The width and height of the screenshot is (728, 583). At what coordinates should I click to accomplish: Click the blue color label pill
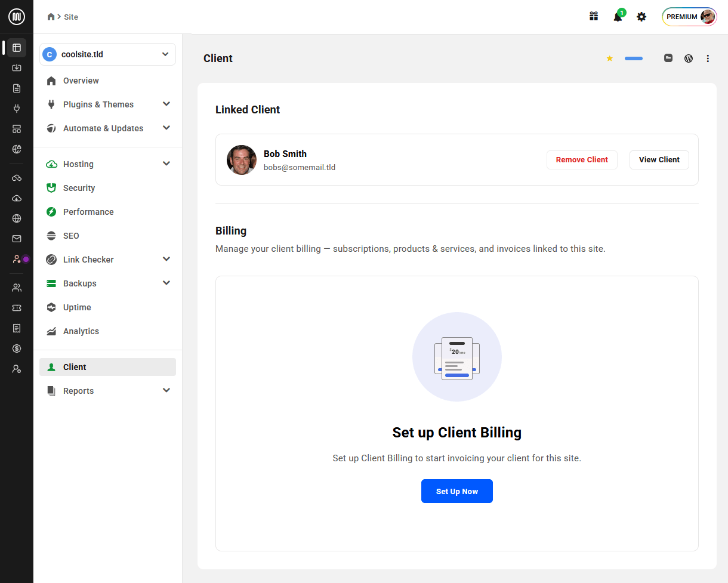point(634,58)
